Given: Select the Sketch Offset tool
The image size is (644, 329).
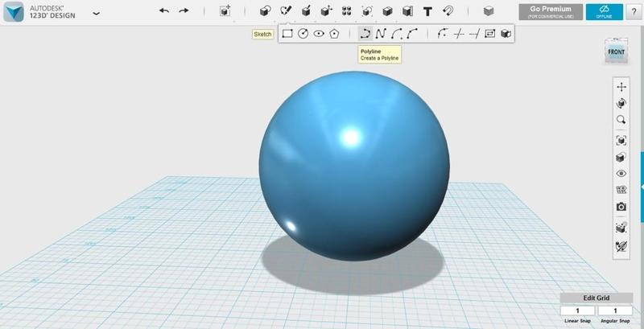Looking at the screenshot, I should click(489, 34).
